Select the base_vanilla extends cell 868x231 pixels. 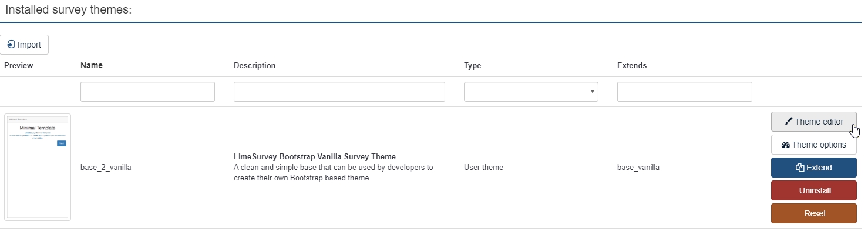tap(638, 168)
